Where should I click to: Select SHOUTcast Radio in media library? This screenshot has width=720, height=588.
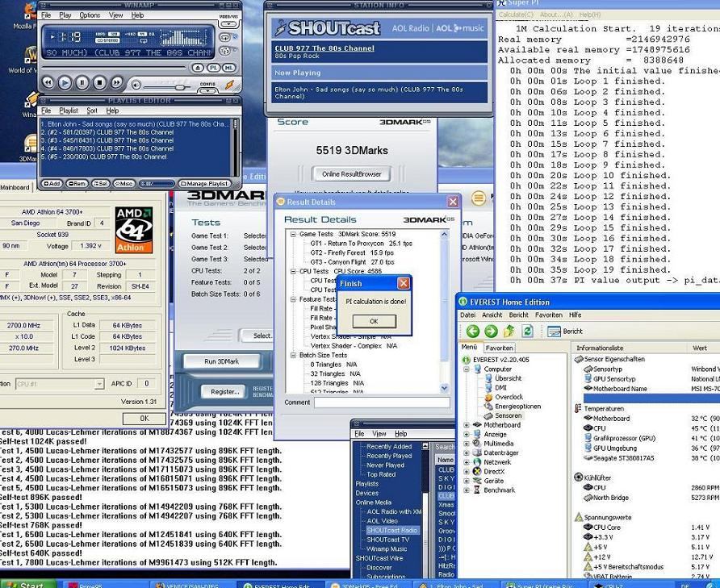coord(391,530)
